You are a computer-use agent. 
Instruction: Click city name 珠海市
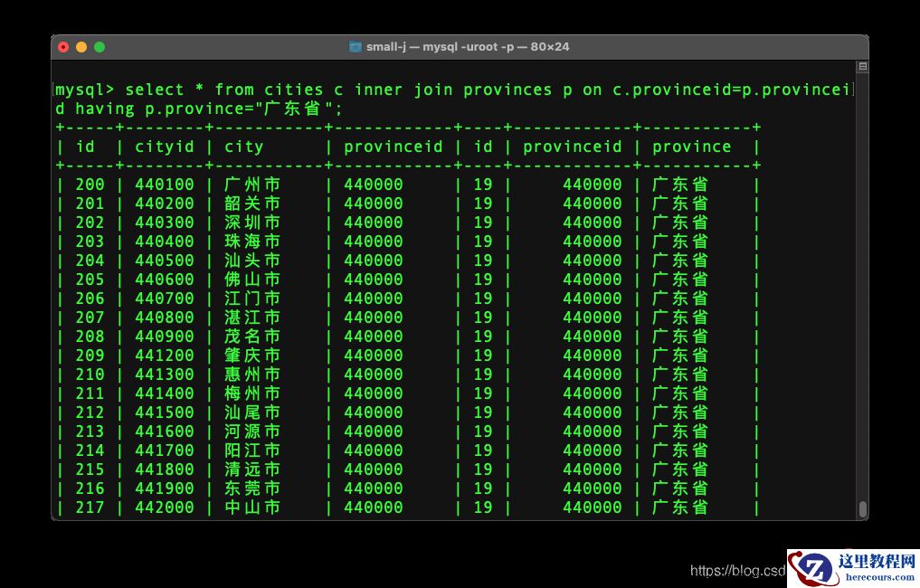[252, 242]
